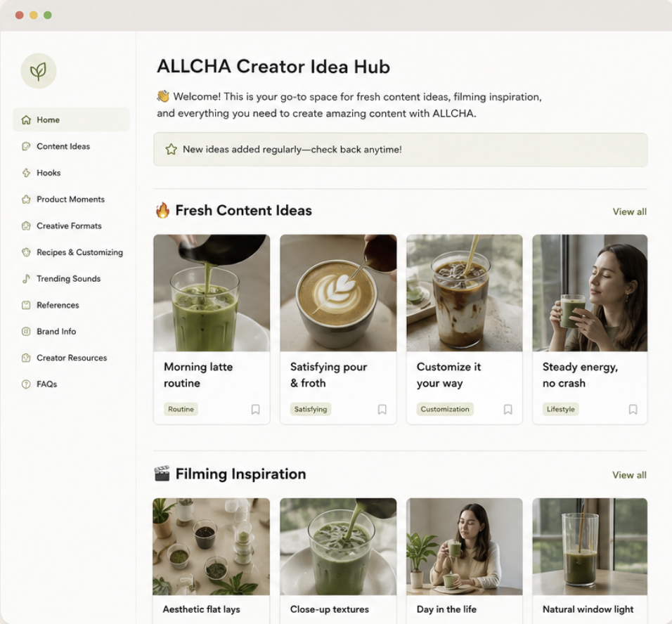
Task: Click the star icon in announcement banner
Action: click(x=171, y=149)
